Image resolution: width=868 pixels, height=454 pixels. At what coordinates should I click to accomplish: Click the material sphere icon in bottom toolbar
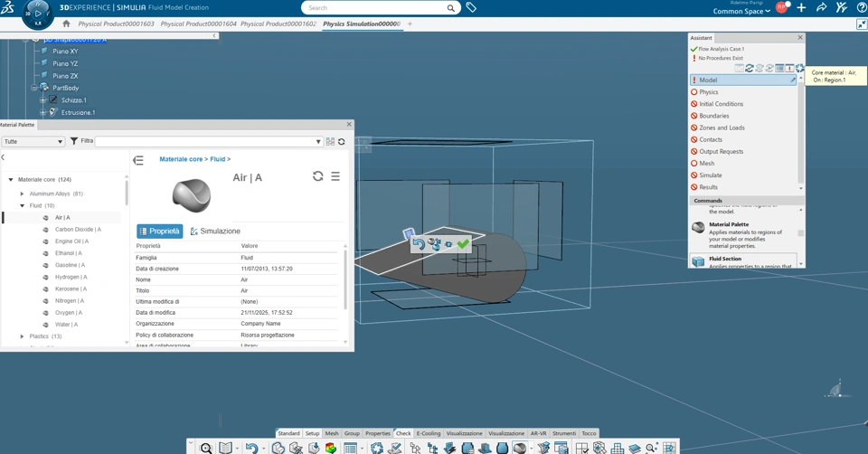point(519,448)
